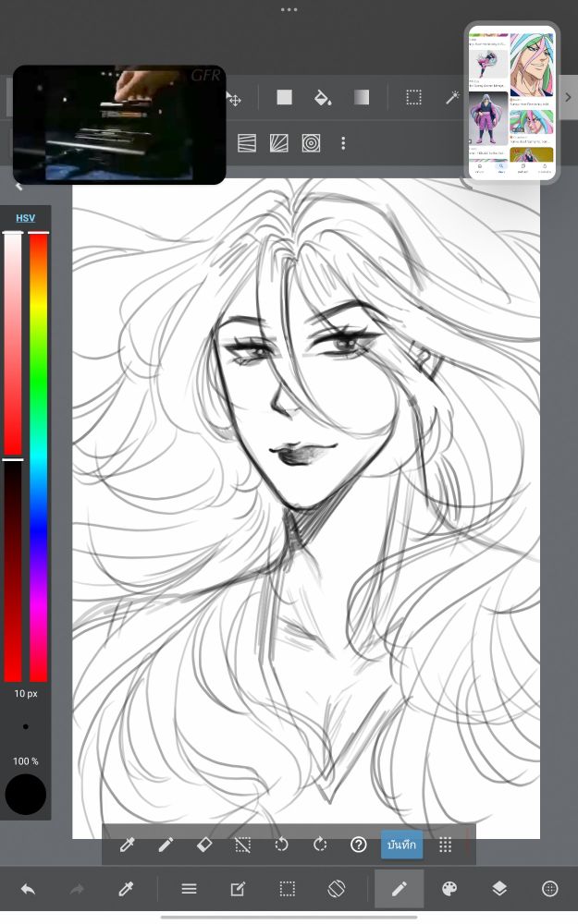Select the filled rectangle shape tool
578x924 pixels.
point(284,97)
